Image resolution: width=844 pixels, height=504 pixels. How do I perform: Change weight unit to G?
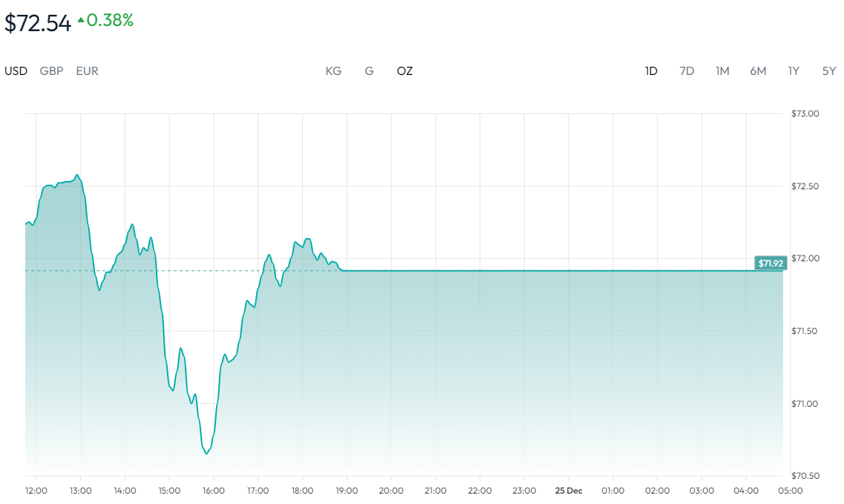tap(369, 71)
